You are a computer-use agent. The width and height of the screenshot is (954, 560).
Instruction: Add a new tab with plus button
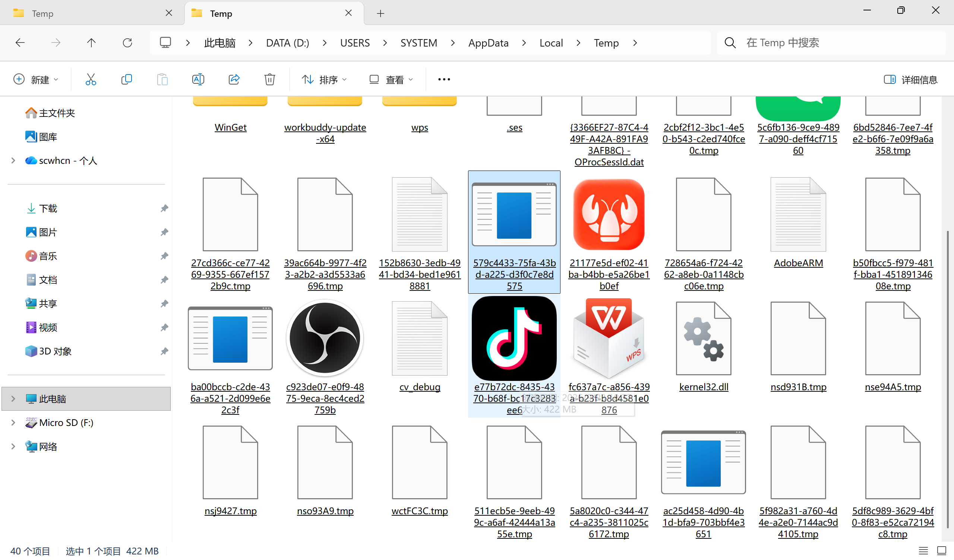tap(380, 14)
